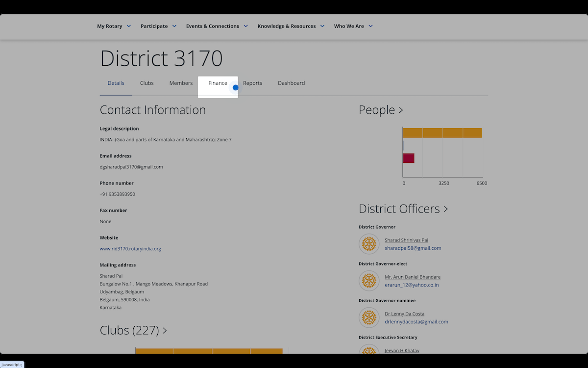Open the Participate dropdown menu

point(158,26)
